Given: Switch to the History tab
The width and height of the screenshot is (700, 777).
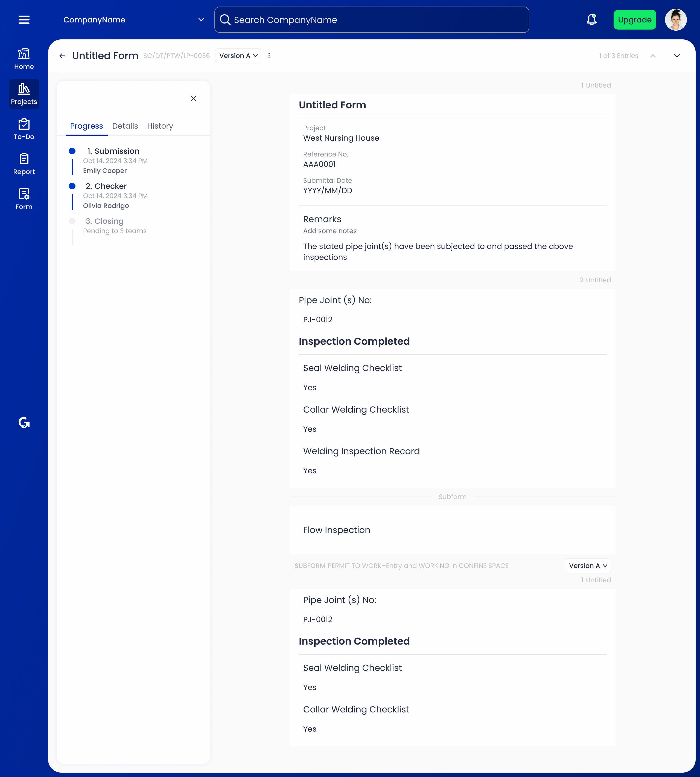Looking at the screenshot, I should click(160, 126).
